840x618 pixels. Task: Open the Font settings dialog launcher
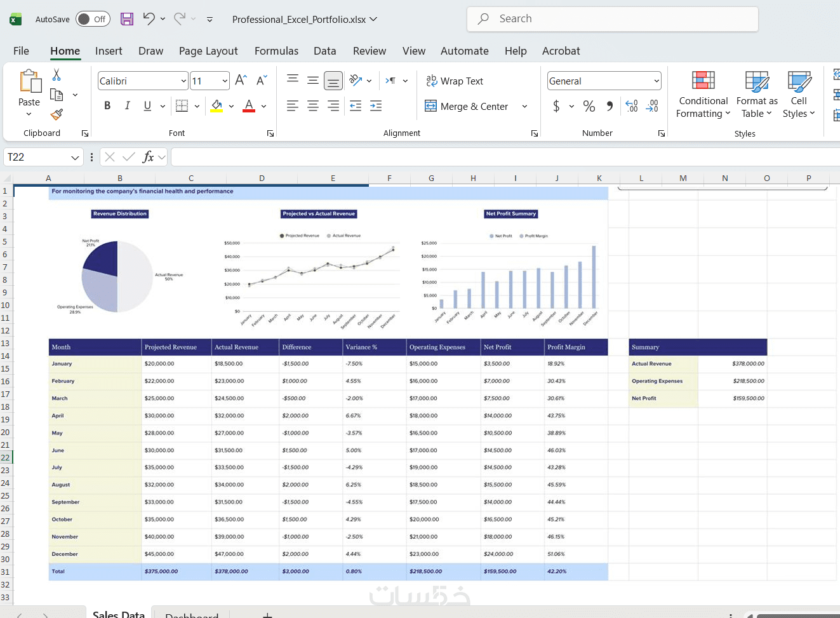pos(270,133)
